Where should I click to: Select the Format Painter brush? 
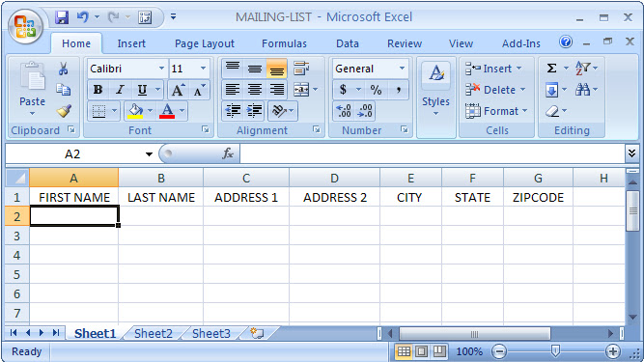(x=64, y=111)
